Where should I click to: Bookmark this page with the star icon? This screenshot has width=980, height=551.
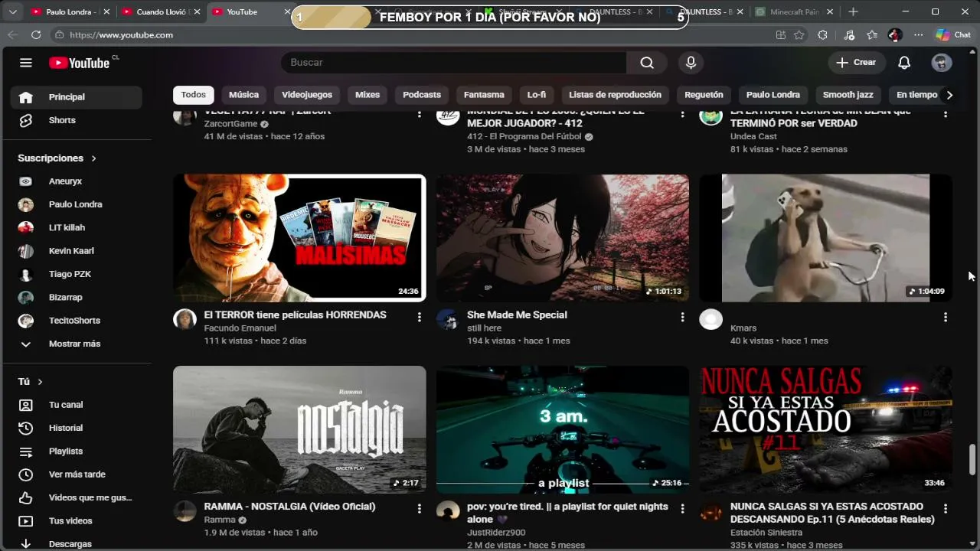799,34
